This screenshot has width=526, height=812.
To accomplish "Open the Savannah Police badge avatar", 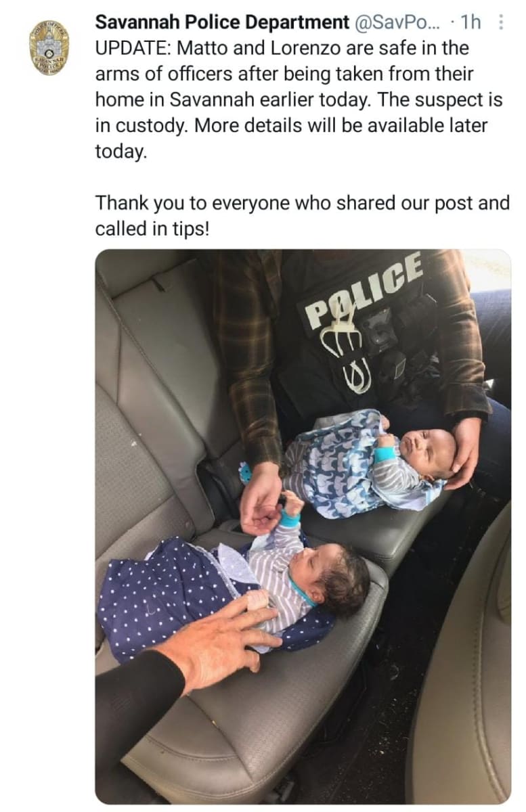I will coord(49,47).
